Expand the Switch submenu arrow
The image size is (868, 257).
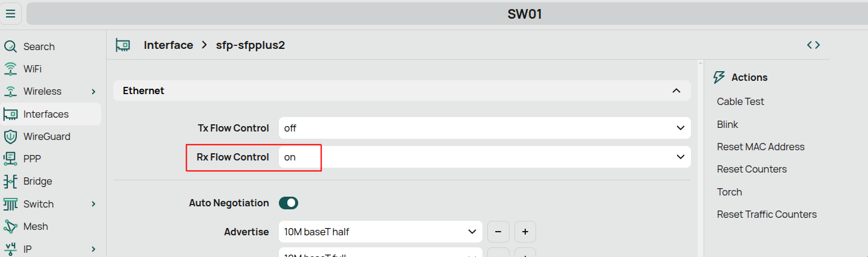[93, 204]
